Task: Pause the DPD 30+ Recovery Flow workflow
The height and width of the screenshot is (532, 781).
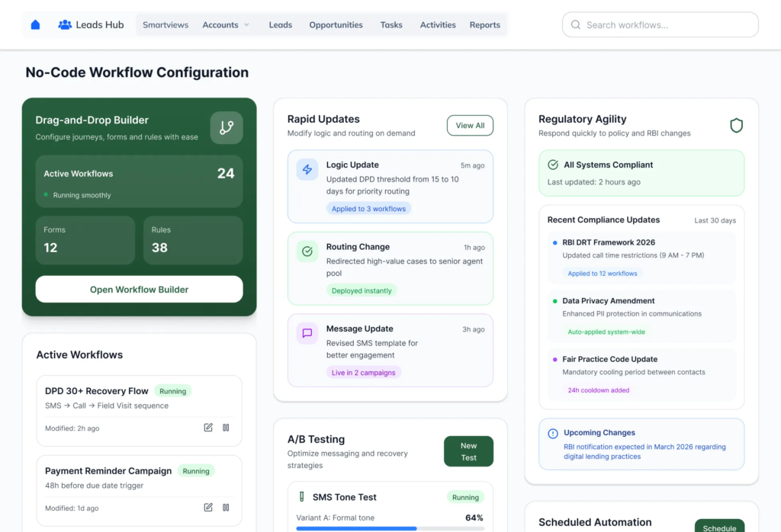Action: click(x=226, y=428)
